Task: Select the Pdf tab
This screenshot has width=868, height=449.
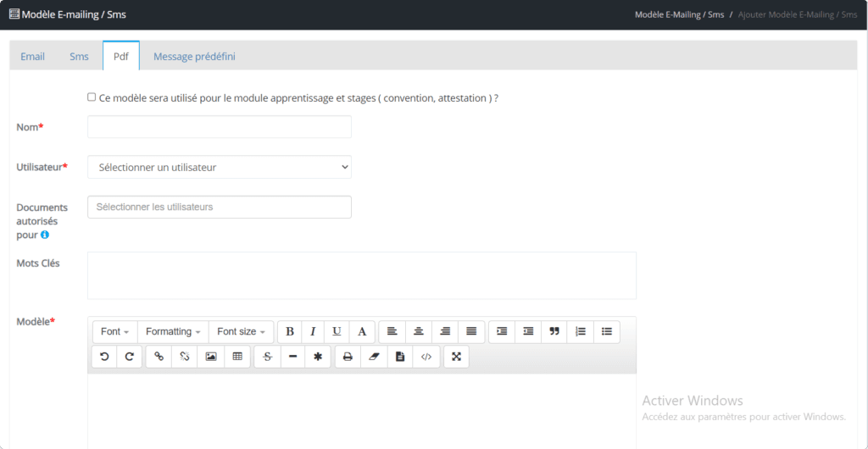Action: click(121, 57)
